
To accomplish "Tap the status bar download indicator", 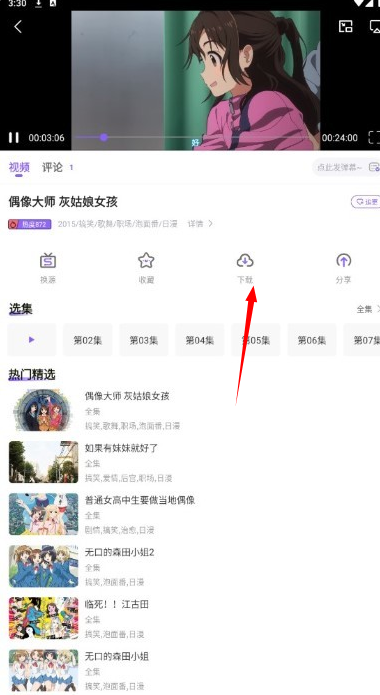I will pyautogui.click(x=39, y=4).
